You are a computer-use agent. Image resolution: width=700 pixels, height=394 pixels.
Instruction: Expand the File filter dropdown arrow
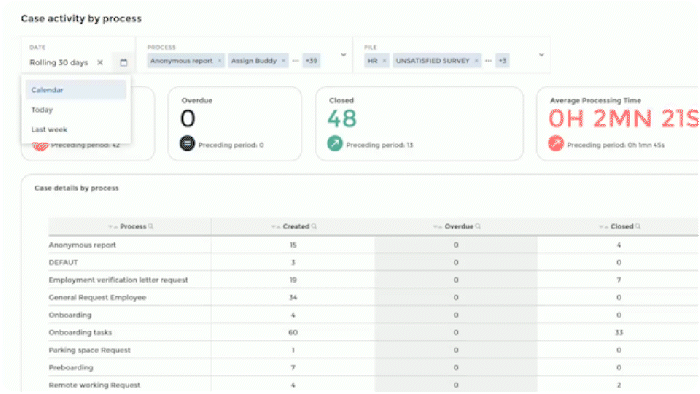[541, 55]
